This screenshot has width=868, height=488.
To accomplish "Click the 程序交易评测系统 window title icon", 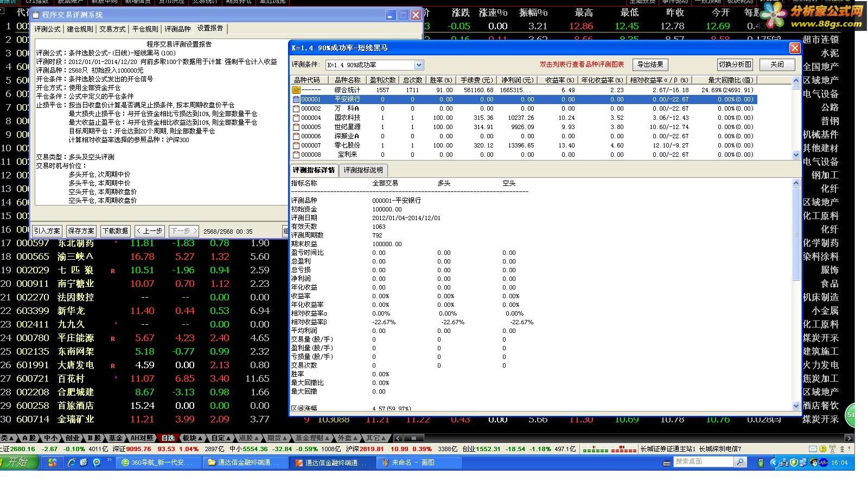I will click(x=36, y=15).
